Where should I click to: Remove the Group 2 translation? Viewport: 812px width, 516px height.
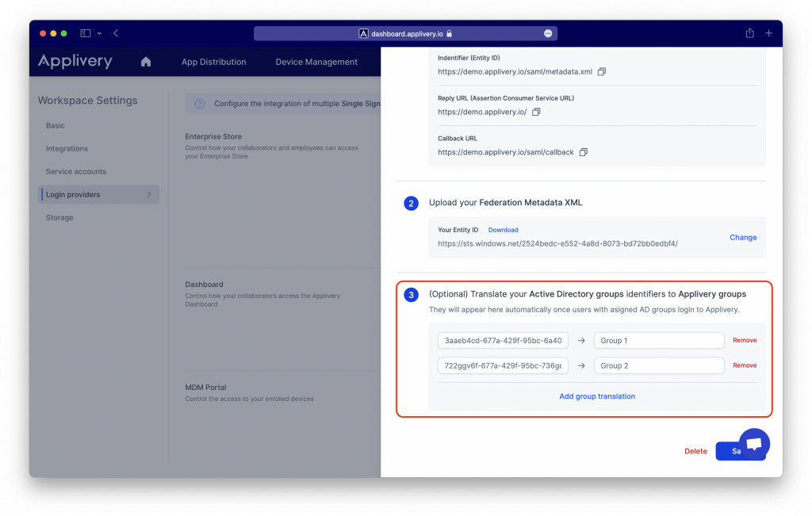coord(745,365)
